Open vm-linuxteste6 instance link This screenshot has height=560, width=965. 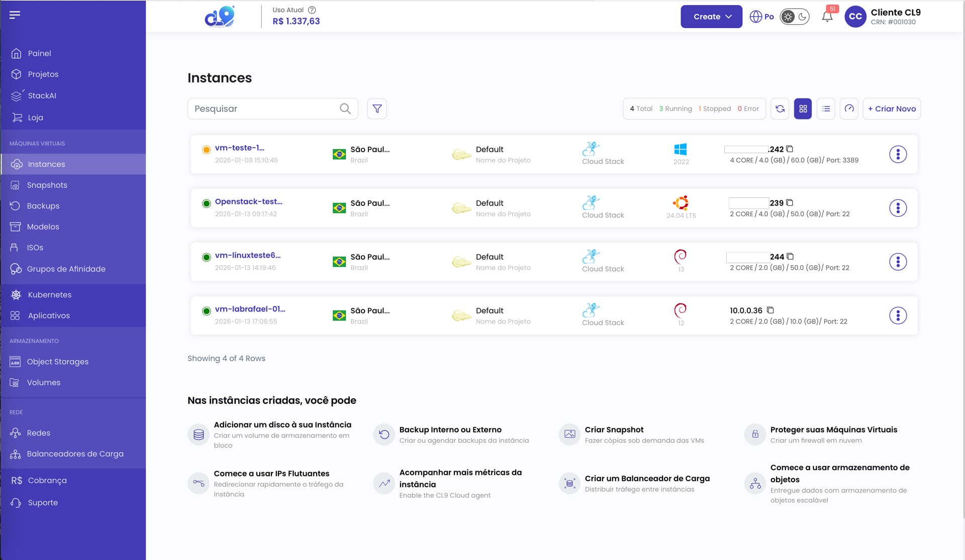coord(247,255)
